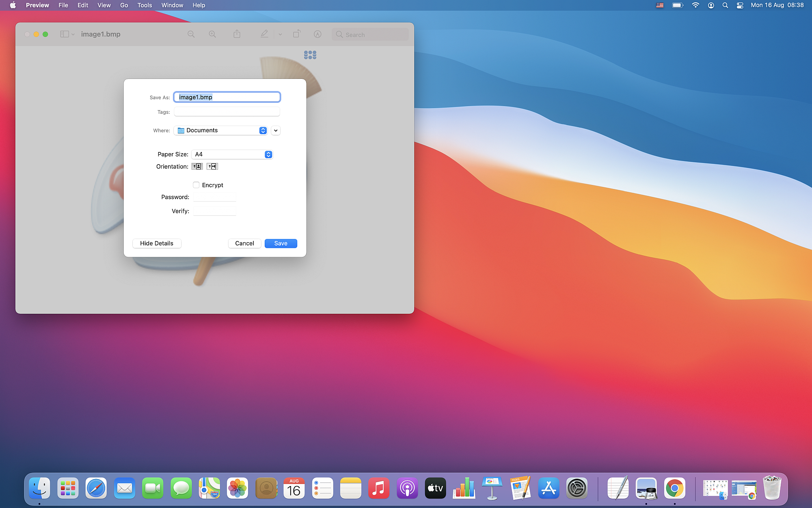
Task: Click the share/export icon in toolbar
Action: click(237, 34)
